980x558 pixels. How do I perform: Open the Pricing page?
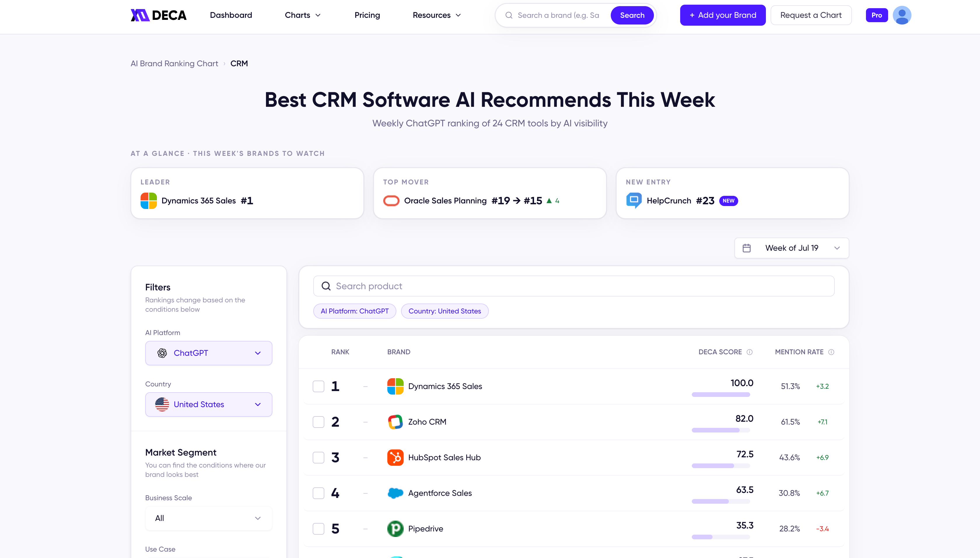click(x=367, y=15)
